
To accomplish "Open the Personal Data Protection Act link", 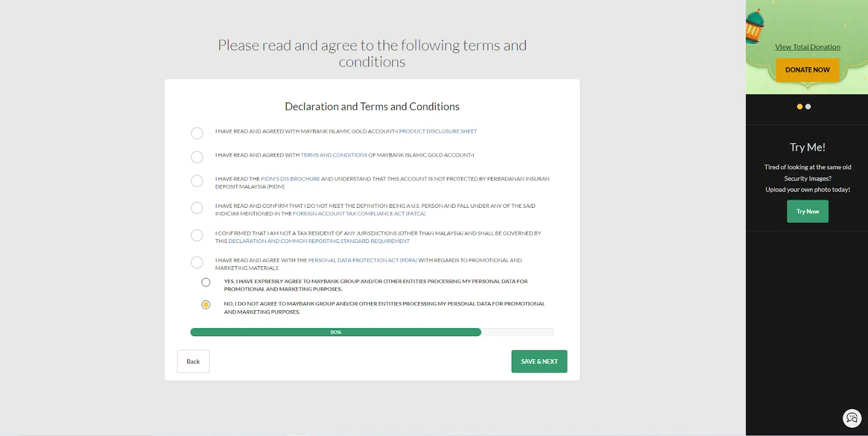I will coord(362,260).
